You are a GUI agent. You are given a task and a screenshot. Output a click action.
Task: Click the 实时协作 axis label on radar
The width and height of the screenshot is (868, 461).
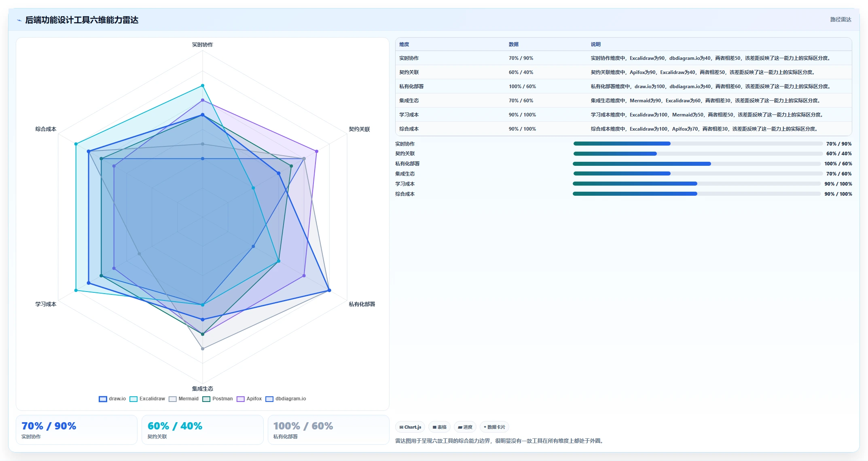pos(202,45)
